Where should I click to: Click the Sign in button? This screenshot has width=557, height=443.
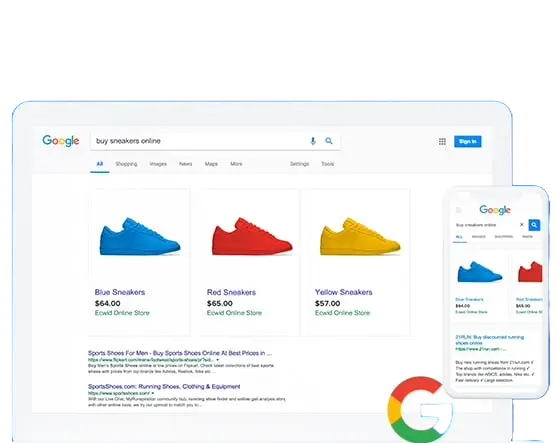click(467, 141)
